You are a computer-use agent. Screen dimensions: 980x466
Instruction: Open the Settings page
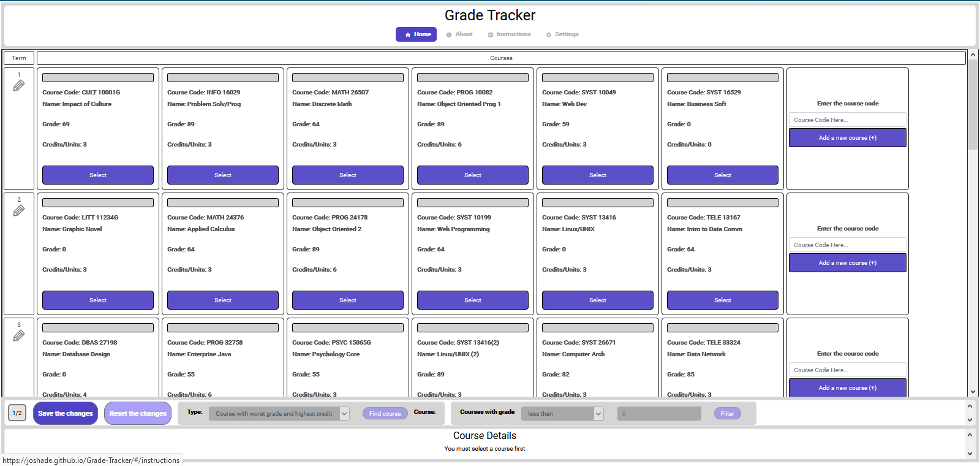[x=562, y=34]
